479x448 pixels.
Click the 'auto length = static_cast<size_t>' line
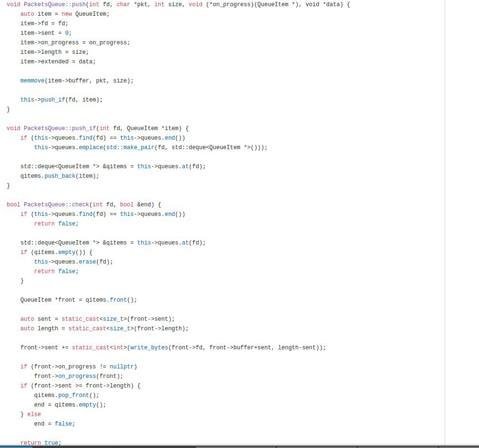104,328
